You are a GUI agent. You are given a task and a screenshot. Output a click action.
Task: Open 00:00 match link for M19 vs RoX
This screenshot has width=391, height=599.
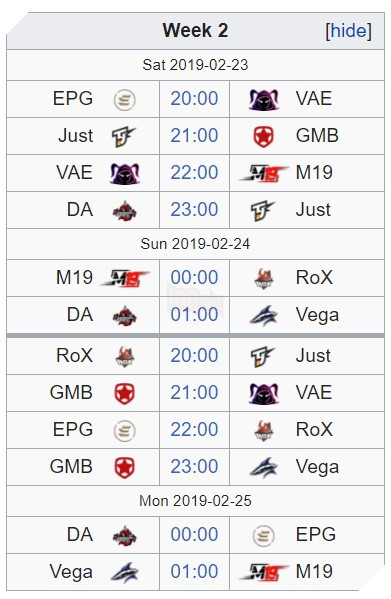pyautogui.click(x=194, y=277)
